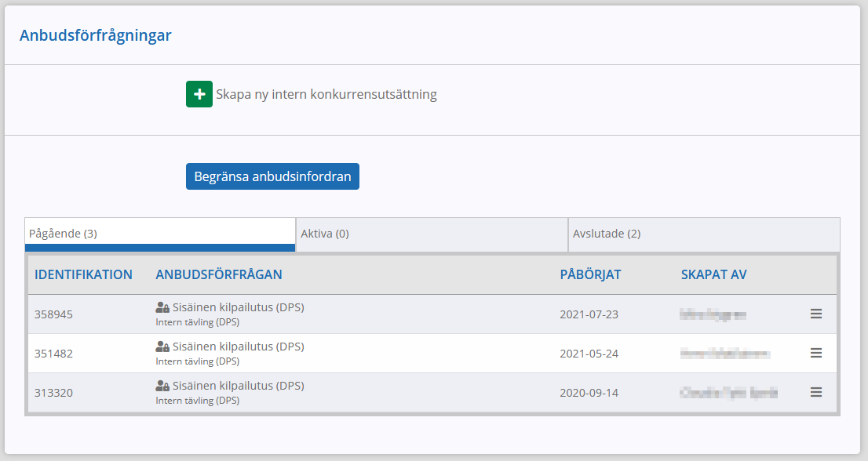The image size is (868, 461).
Task: Open Sisäinen kilpailutus (DPS) dated 2021-05-24
Action: point(238,347)
